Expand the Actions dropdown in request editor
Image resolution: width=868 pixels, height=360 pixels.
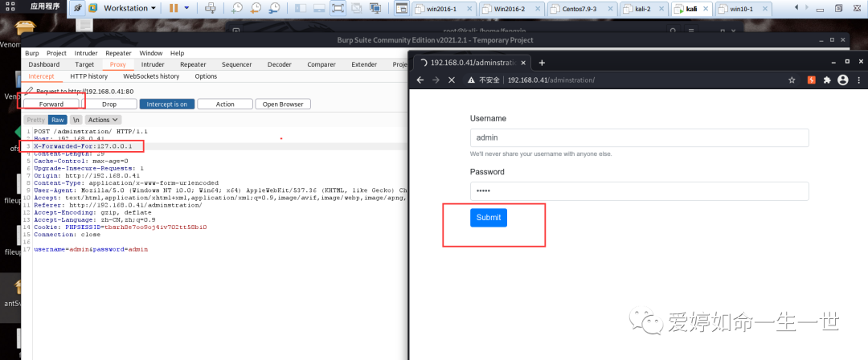104,120
